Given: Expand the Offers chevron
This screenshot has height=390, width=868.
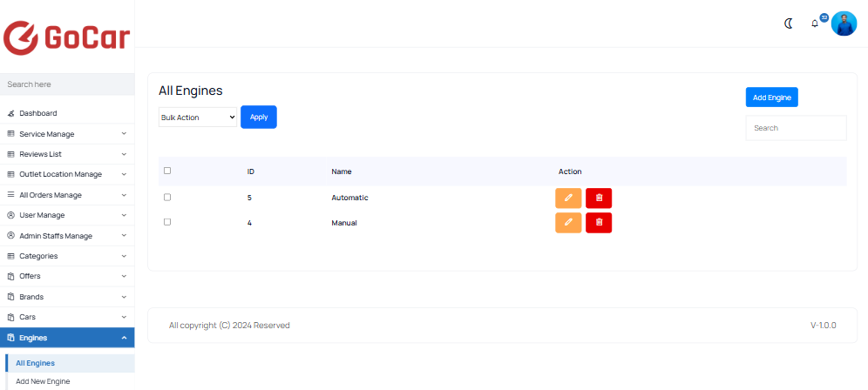Looking at the screenshot, I should point(124,276).
